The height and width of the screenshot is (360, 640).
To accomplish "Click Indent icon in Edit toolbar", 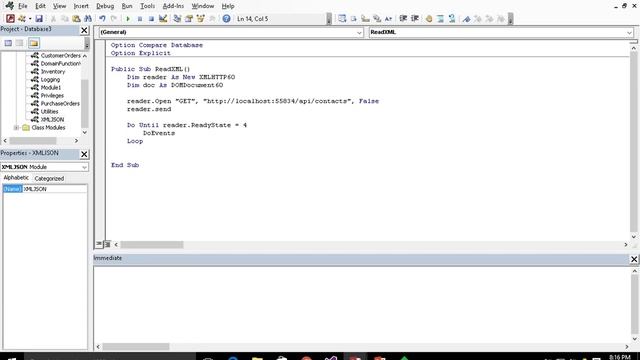I will click(403, 19).
